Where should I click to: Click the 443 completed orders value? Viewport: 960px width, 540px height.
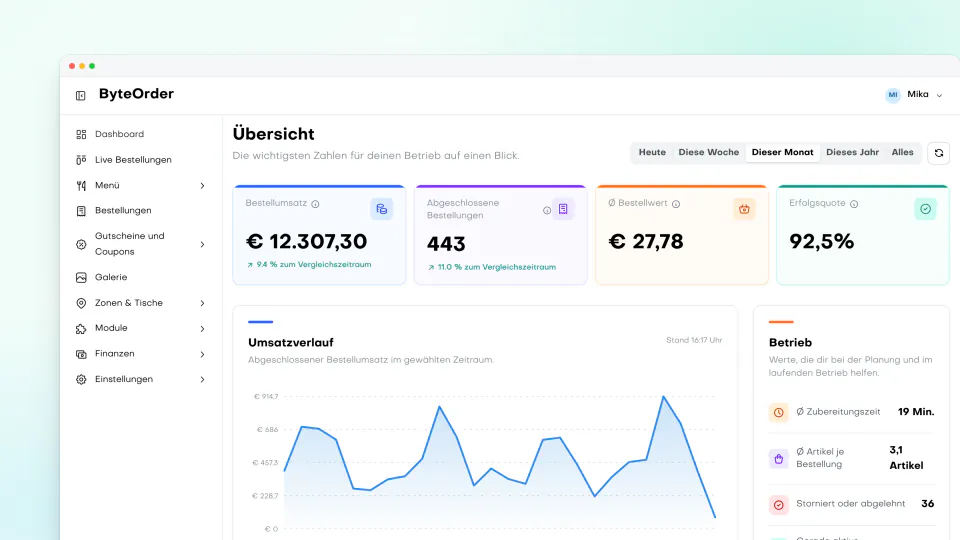[446, 244]
